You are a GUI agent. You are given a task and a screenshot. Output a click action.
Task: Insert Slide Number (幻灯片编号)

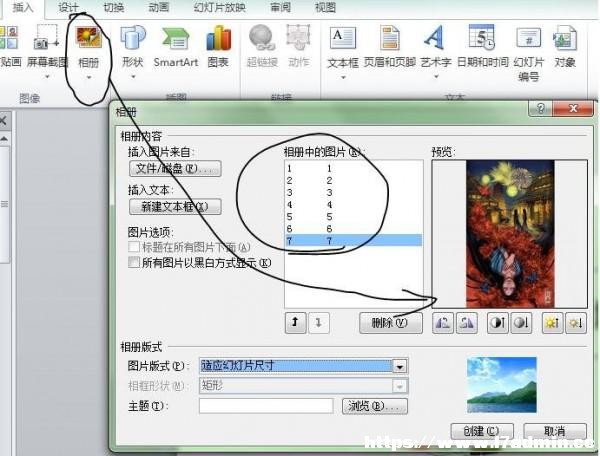tap(528, 37)
